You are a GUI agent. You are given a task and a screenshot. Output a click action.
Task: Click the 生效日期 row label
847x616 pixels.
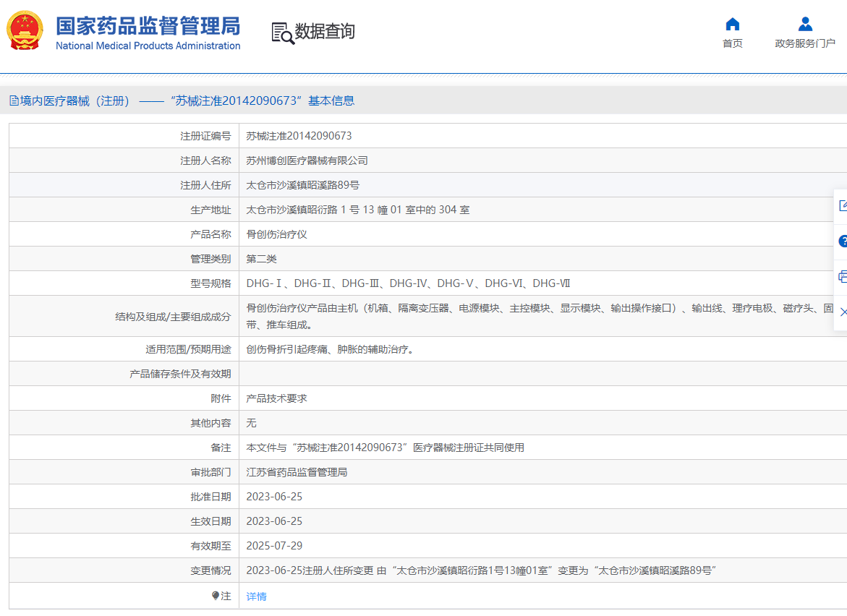click(x=210, y=521)
